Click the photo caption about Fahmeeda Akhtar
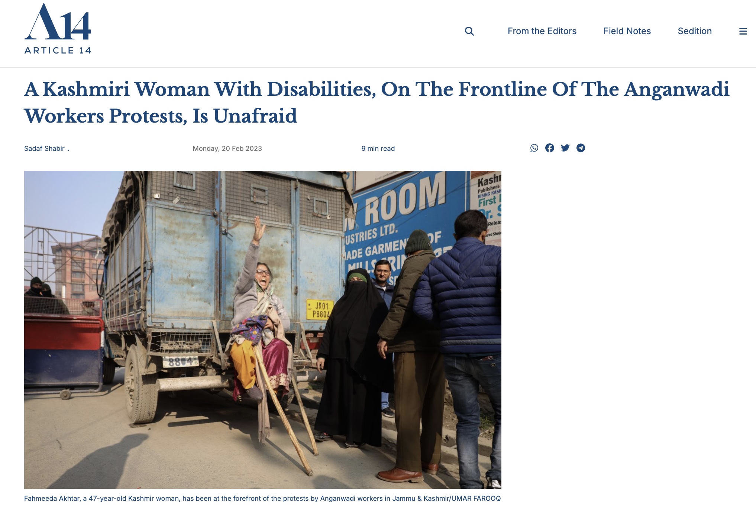Image resolution: width=756 pixels, height=532 pixels. click(x=262, y=499)
